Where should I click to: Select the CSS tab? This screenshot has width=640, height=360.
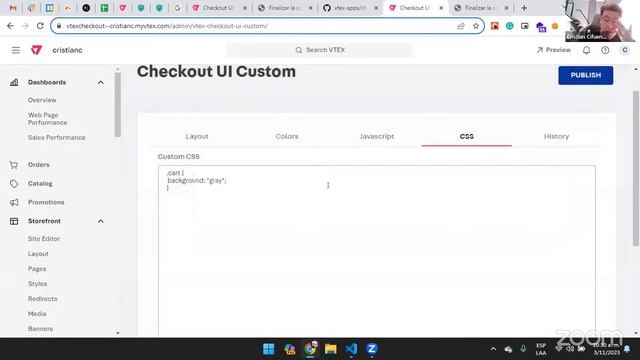[x=467, y=136]
